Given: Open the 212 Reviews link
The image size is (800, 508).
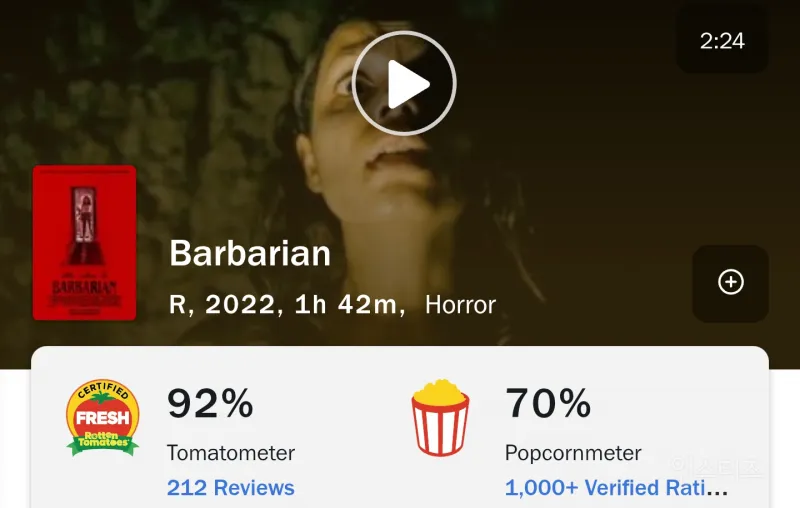Looking at the screenshot, I should pyautogui.click(x=231, y=488).
